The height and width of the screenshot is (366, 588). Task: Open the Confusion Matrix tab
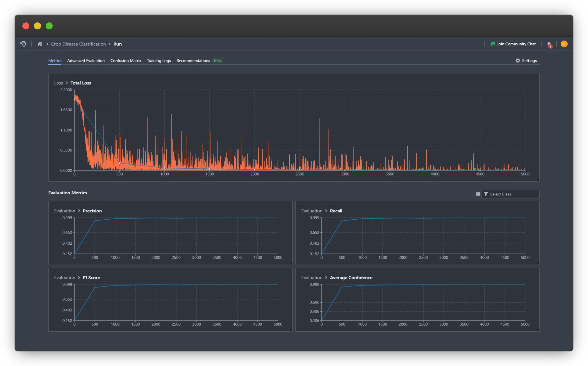pyautogui.click(x=126, y=61)
